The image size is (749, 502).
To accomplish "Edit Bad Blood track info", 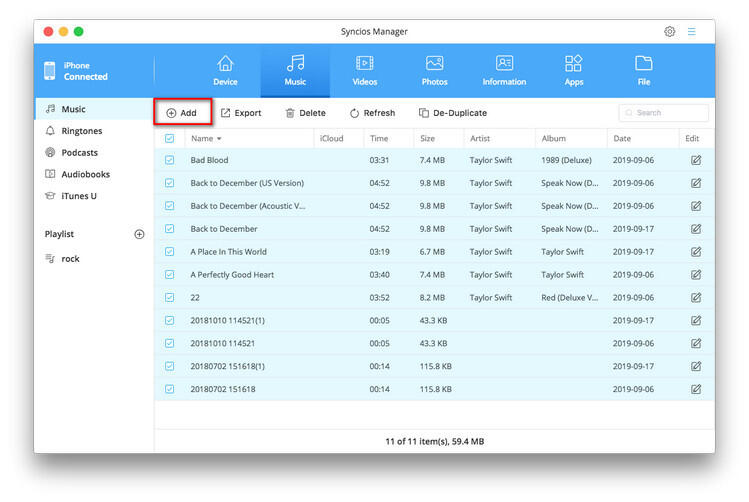I will 696,160.
